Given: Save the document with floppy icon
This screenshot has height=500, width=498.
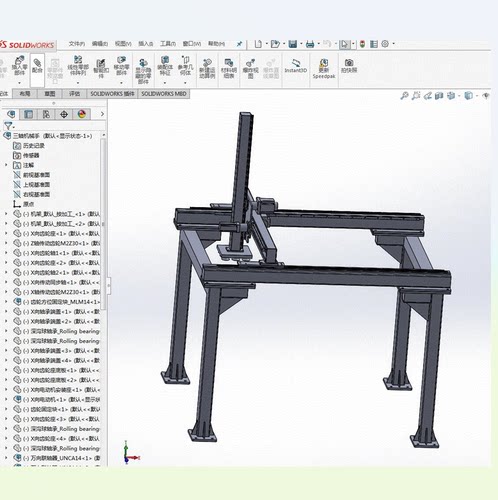Looking at the screenshot, I should click(292, 44).
